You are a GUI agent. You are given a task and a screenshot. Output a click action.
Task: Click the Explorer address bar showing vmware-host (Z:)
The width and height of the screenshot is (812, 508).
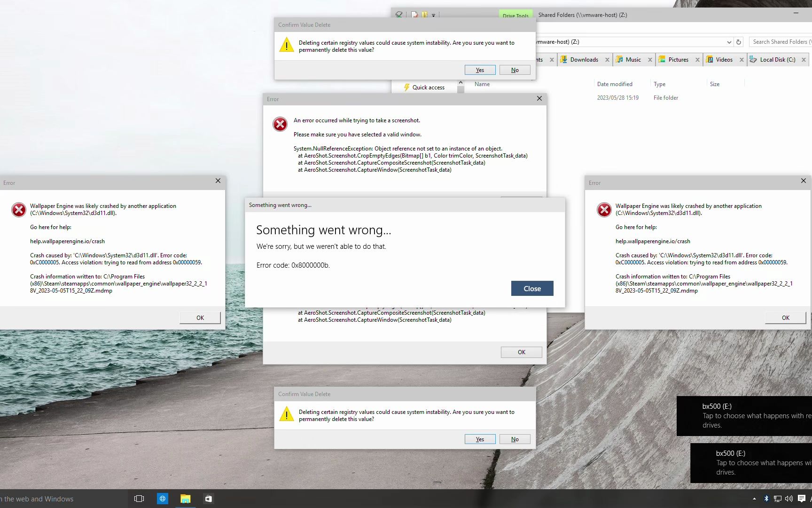click(630, 42)
